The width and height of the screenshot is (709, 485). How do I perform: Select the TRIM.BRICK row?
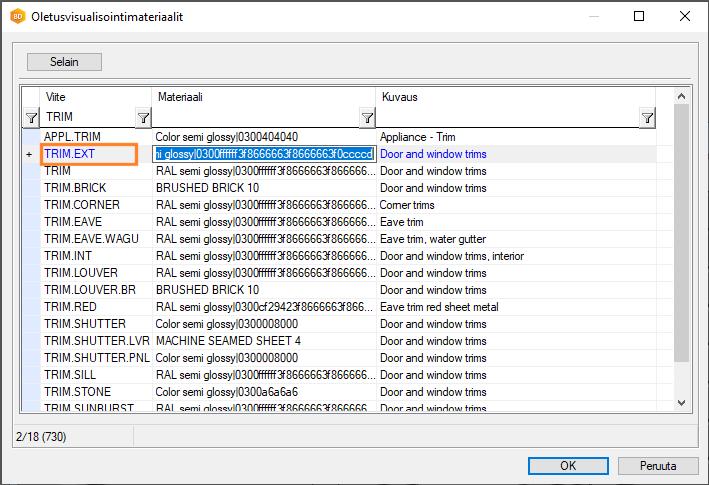tap(75, 188)
